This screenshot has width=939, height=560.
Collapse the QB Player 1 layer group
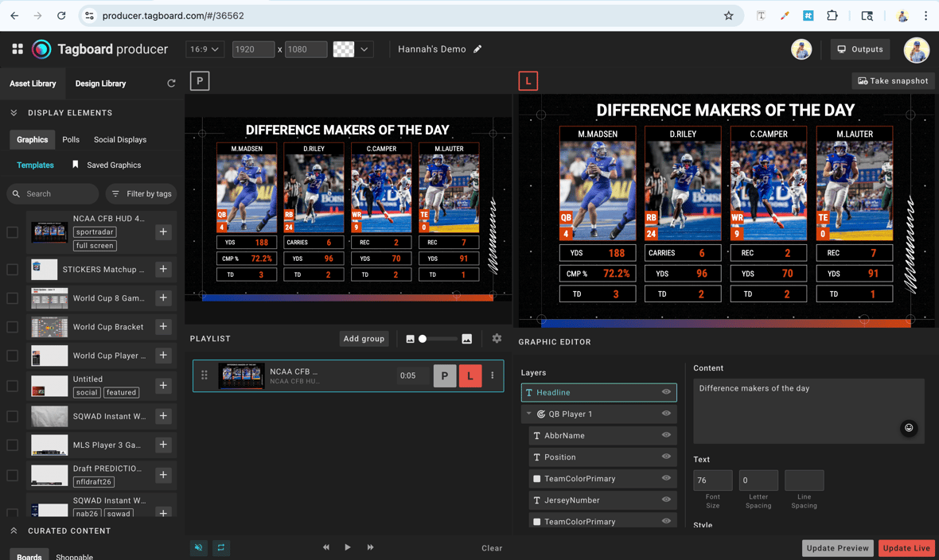coord(529,414)
